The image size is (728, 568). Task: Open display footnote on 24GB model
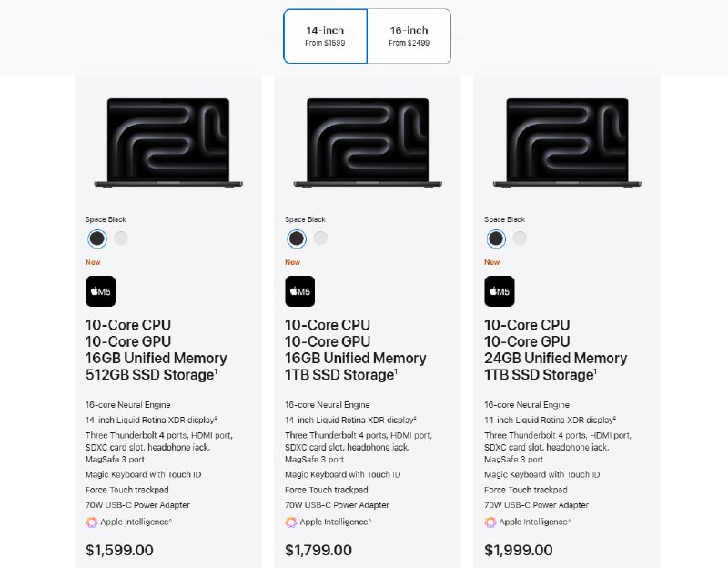[614, 418]
